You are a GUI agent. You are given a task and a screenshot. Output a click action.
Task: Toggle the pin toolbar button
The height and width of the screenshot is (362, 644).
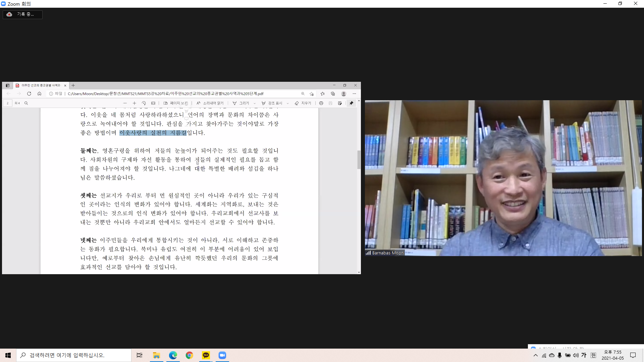pos(351,103)
